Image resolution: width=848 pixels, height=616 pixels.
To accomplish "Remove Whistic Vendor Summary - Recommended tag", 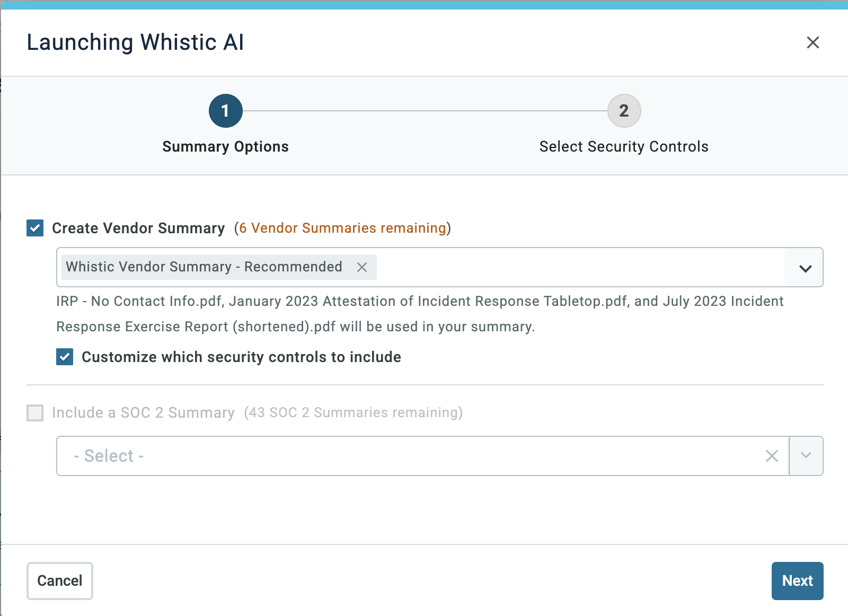I will [x=362, y=267].
